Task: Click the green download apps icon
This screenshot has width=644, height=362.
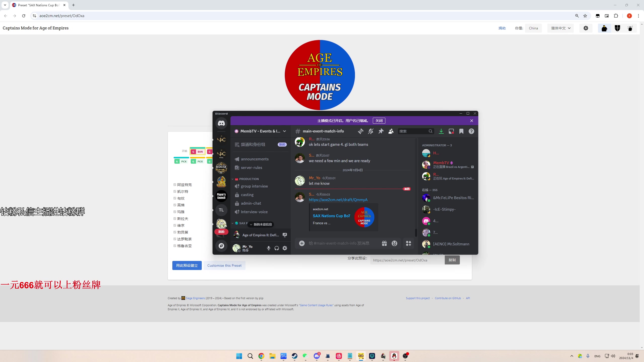Action: click(x=441, y=131)
